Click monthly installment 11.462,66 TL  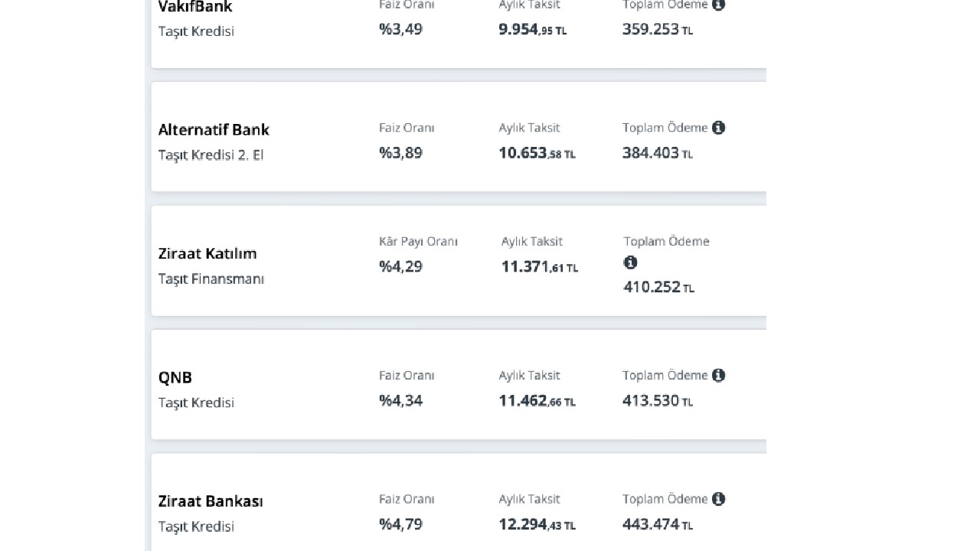(537, 400)
